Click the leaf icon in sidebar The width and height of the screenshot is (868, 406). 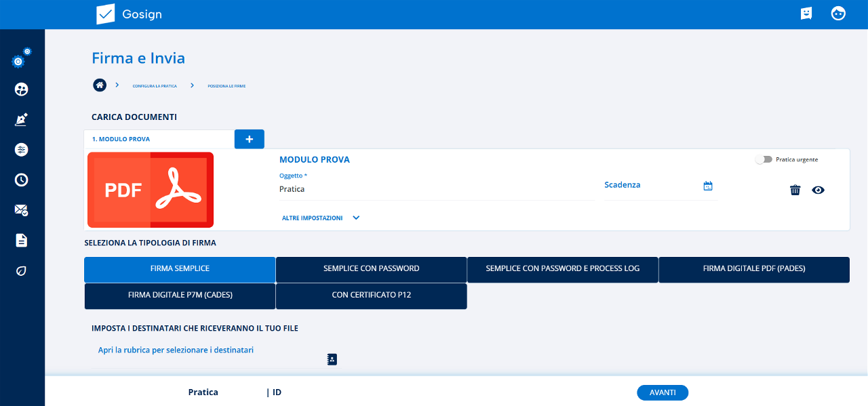tap(21, 270)
